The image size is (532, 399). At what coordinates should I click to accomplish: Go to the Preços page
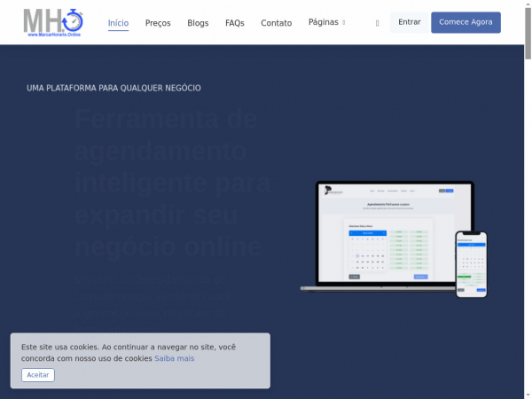tap(158, 23)
